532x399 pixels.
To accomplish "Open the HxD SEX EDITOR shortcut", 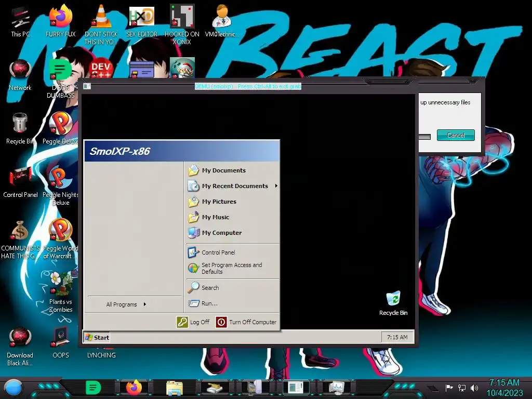I will (142, 21).
